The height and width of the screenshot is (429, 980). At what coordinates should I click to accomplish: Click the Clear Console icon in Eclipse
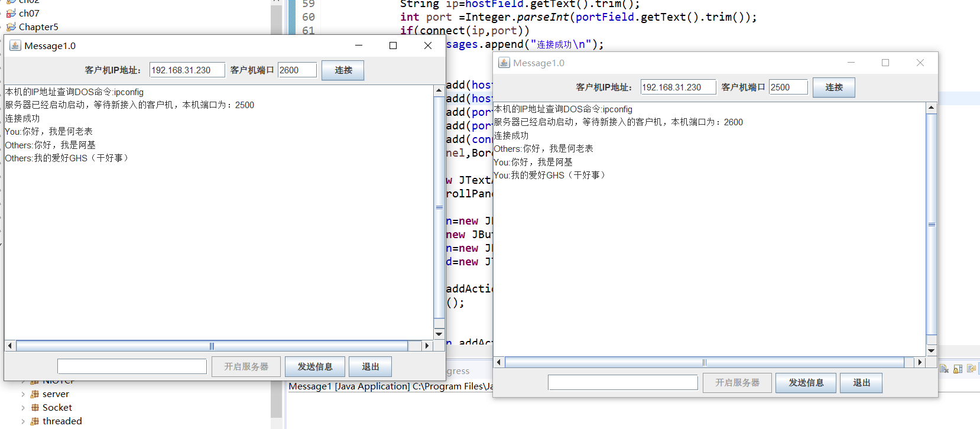coord(945,369)
